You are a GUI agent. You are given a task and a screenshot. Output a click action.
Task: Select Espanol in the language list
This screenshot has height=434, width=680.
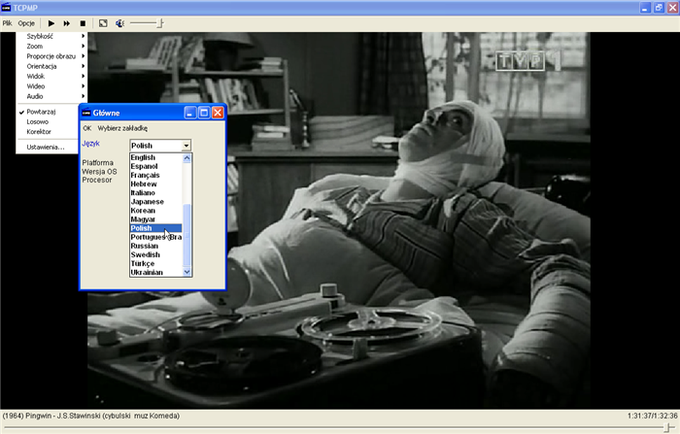(x=156, y=166)
